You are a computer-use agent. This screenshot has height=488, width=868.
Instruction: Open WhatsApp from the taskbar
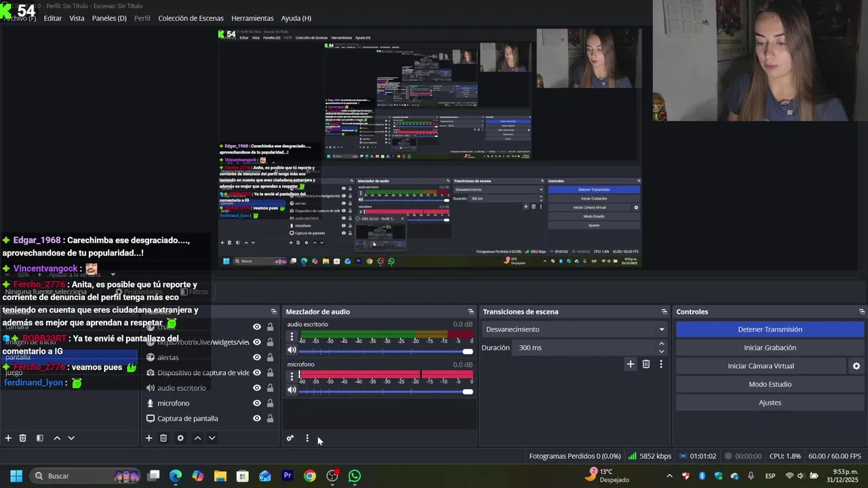click(x=355, y=476)
